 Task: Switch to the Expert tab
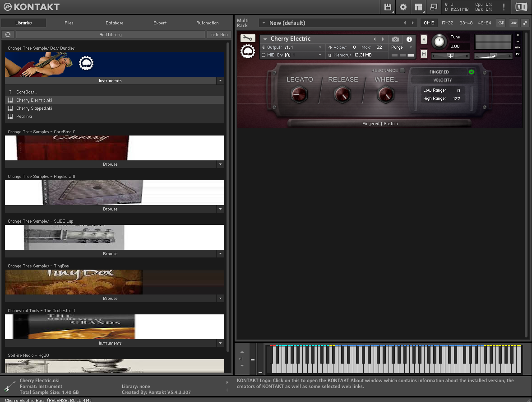coord(160,23)
